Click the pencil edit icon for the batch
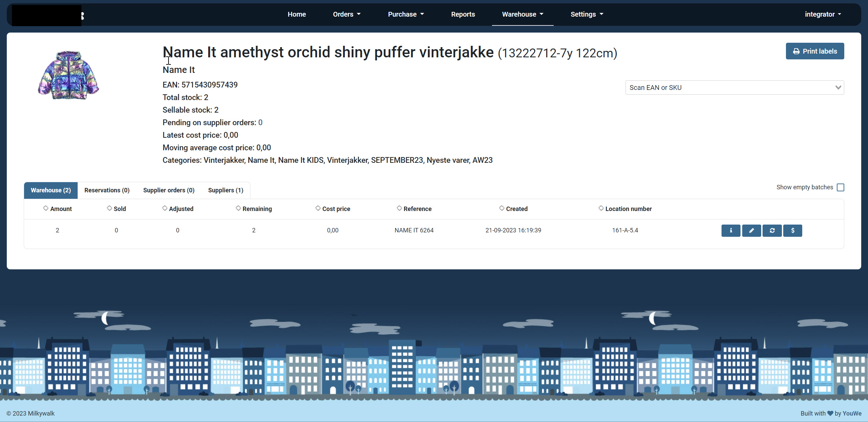868x422 pixels. [x=751, y=230]
